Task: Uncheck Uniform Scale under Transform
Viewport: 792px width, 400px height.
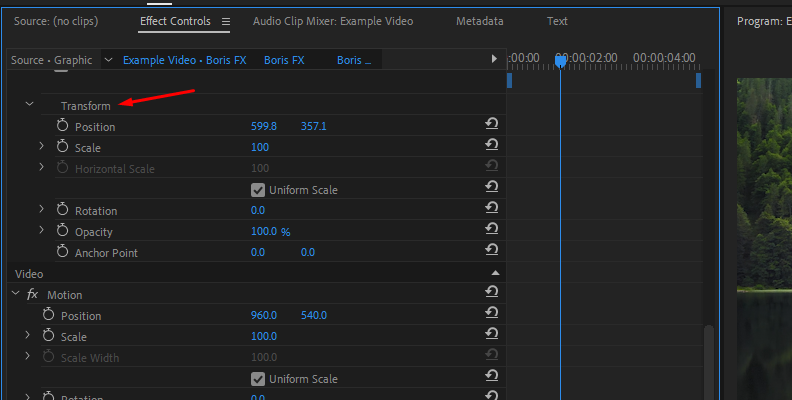Action: tap(258, 190)
